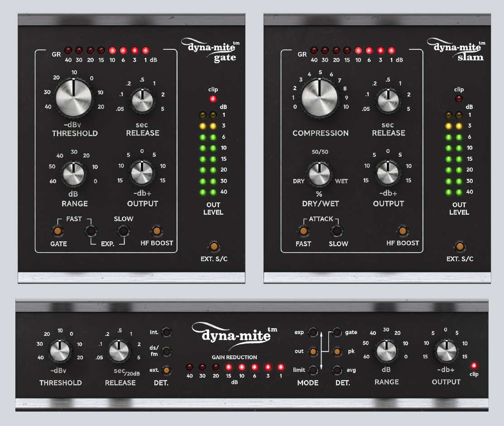Click the 3 dB GR LED on dyna-mite slam

point(380,50)
